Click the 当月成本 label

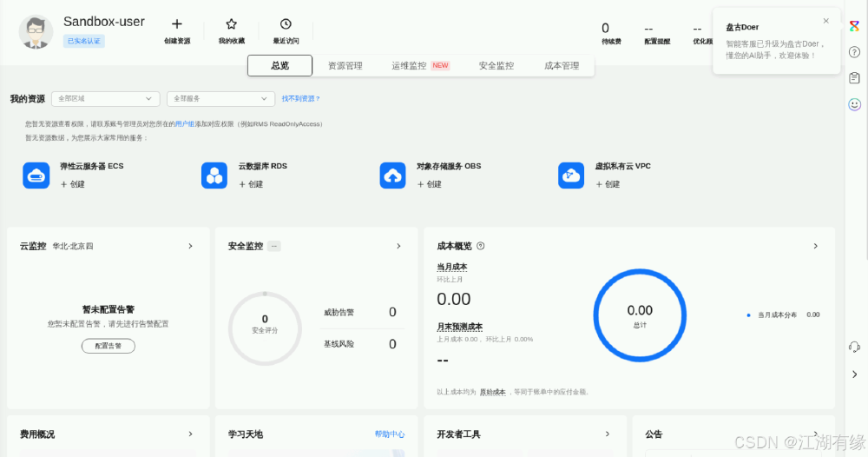click(x=451, y=267)
